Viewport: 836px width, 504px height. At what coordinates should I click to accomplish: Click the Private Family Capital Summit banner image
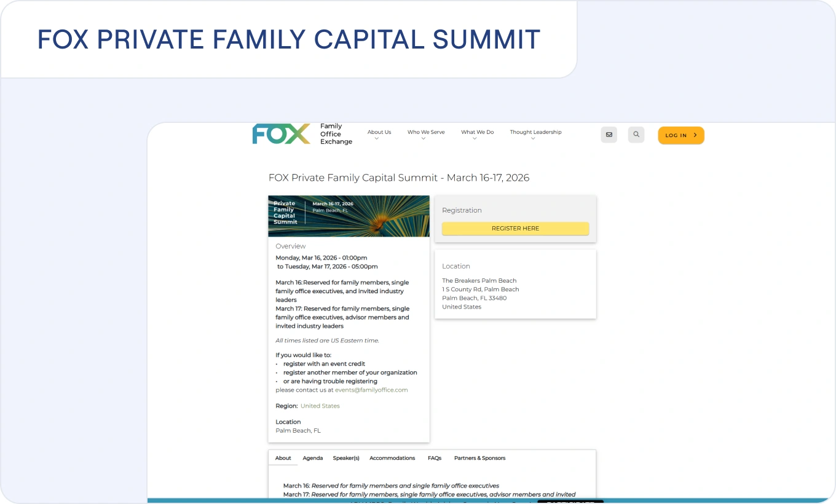coord(349,216)
